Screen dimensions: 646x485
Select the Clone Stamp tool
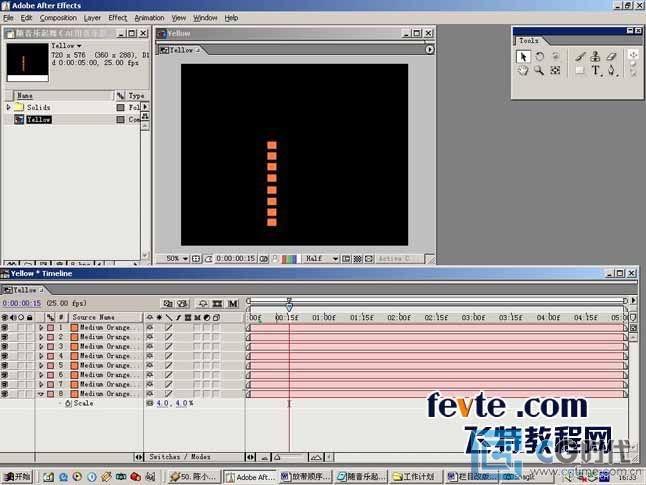pyautogui.click(x=595, y=56)
